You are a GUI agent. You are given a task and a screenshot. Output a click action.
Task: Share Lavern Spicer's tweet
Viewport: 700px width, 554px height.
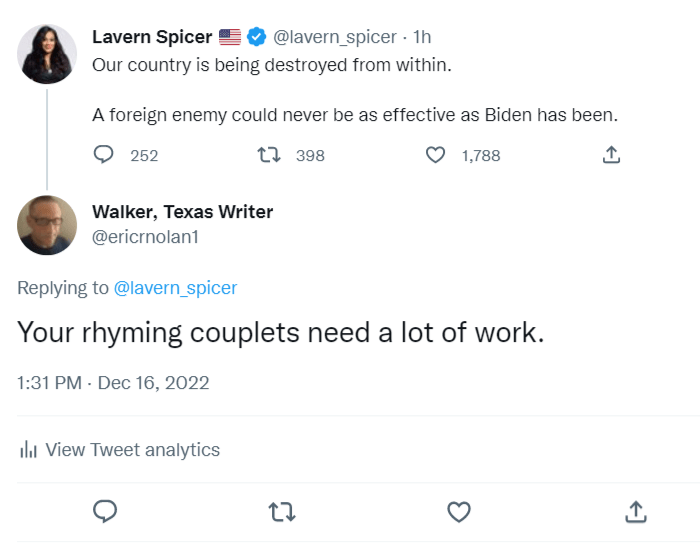coord(612,155)
